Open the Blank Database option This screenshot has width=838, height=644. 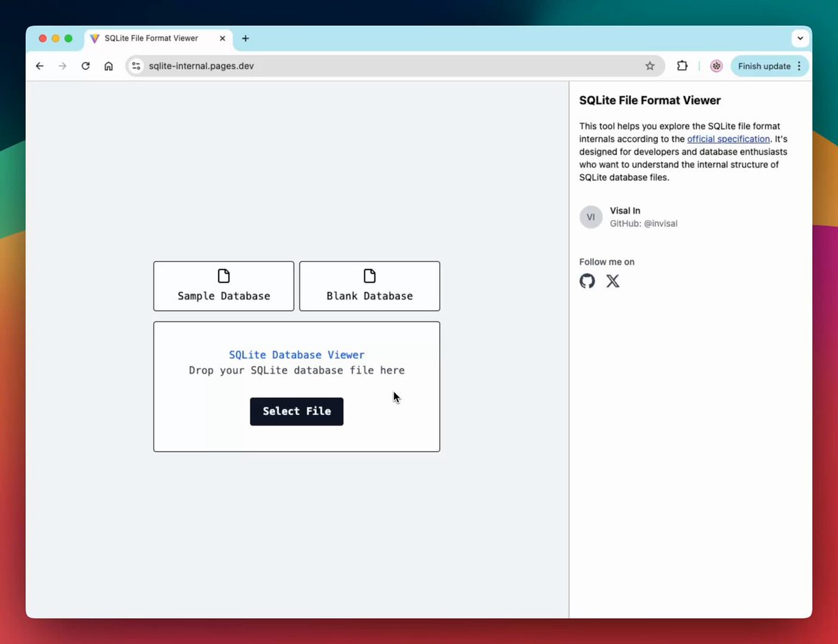(369, 286)
